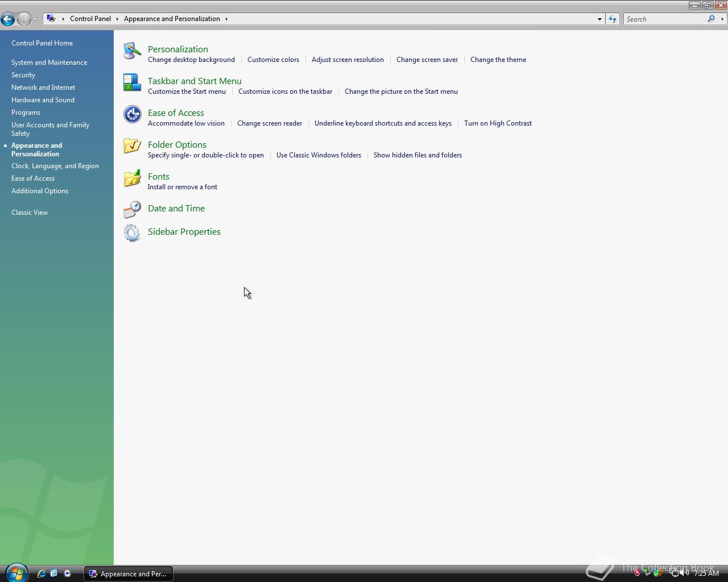Select Appearance and Personalization in sidebar
The width and height of the screenshot is (728, 582).
pyautogui.click(x=36, y=149)
